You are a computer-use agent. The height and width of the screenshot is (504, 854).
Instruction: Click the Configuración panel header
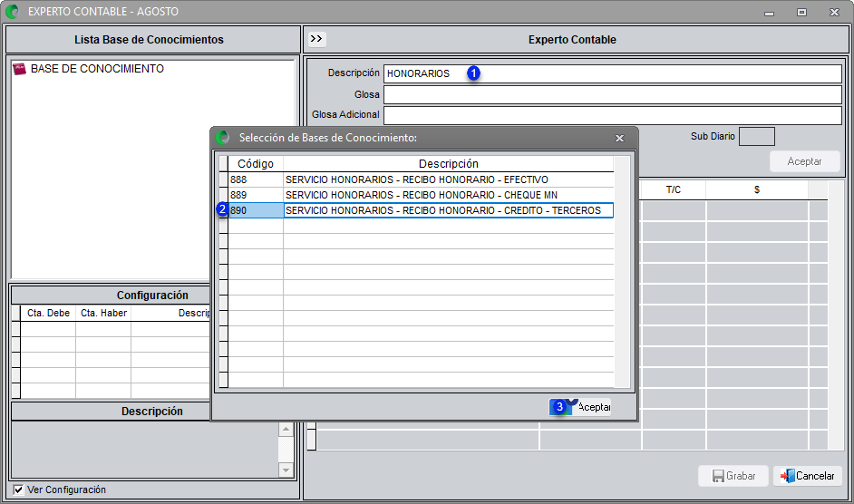click(152, 296)
